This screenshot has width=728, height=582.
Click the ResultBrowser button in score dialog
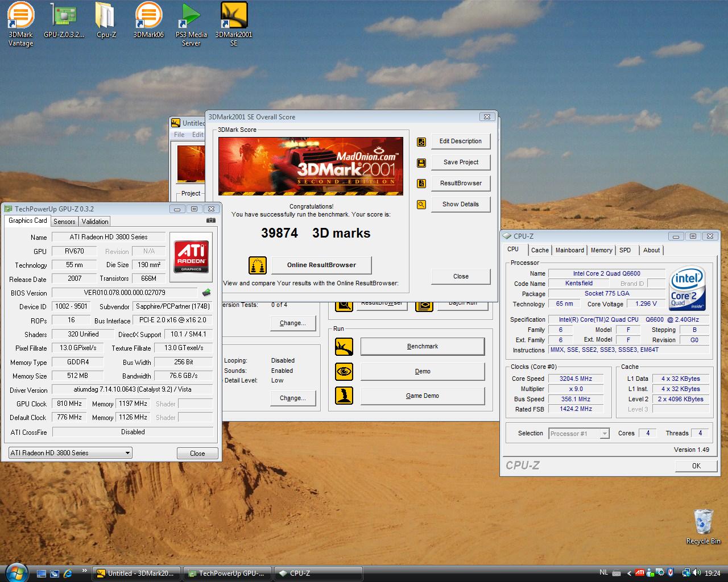pyautogui.click(x=461, y=184)
